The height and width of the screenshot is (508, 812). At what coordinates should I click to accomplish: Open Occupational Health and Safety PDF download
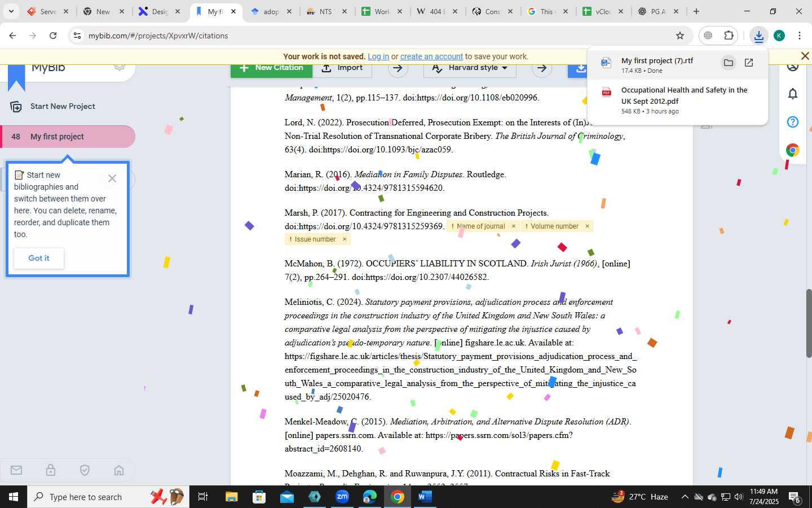[x=677, y=100]
